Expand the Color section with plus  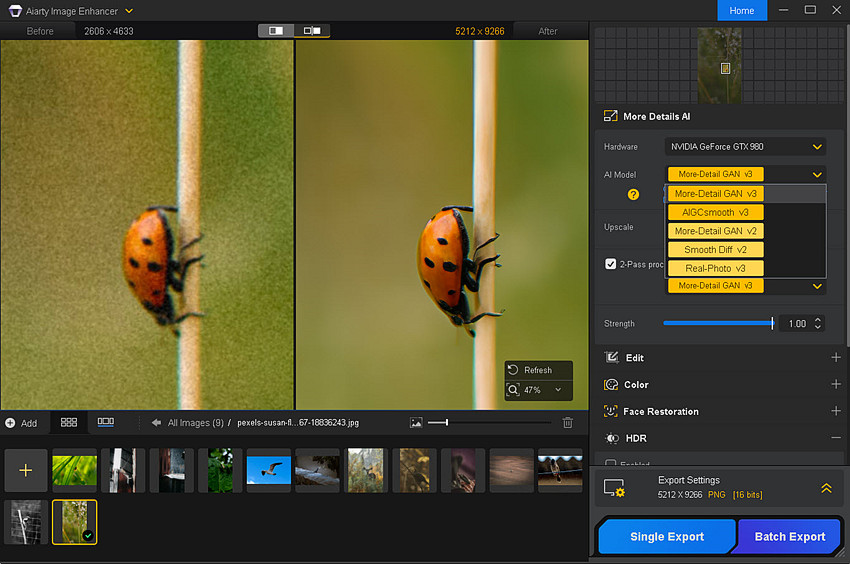click(835, 384)
